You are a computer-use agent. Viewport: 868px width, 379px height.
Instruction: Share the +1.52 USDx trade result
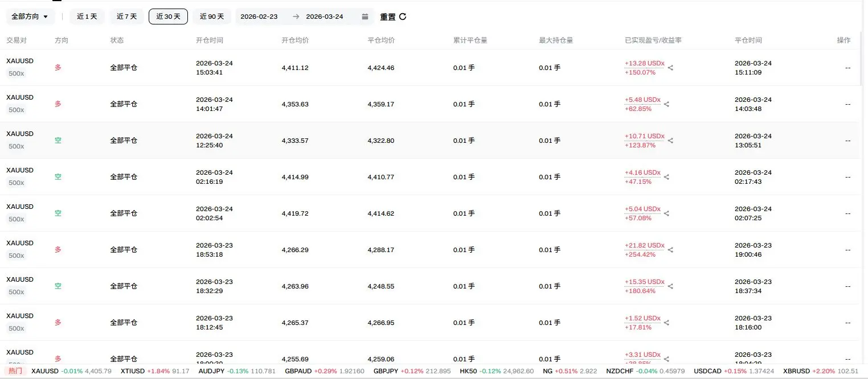[666, 323]
